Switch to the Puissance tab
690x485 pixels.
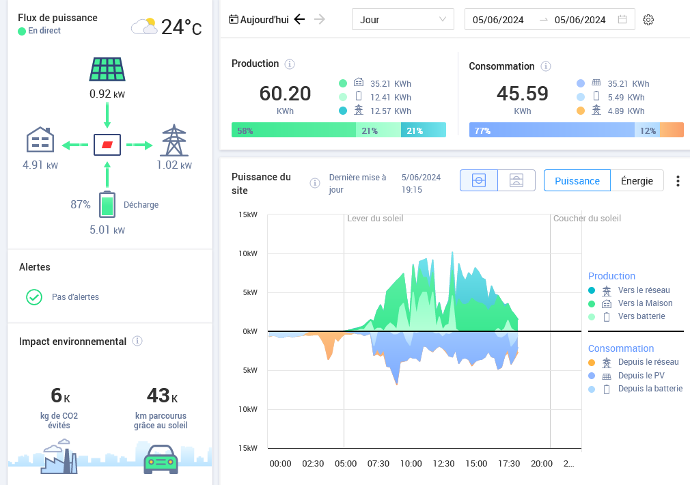click(577, 180)
